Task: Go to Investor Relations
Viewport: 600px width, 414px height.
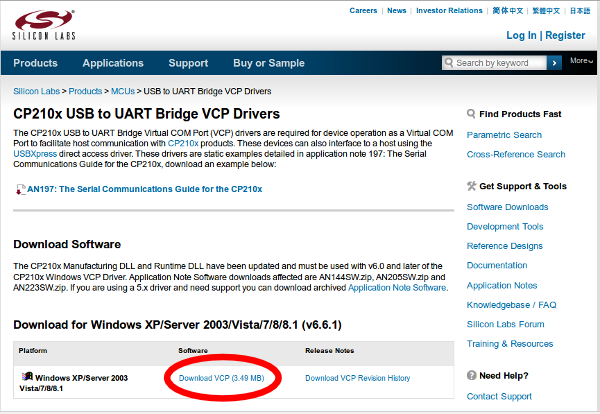Action: 449,11
